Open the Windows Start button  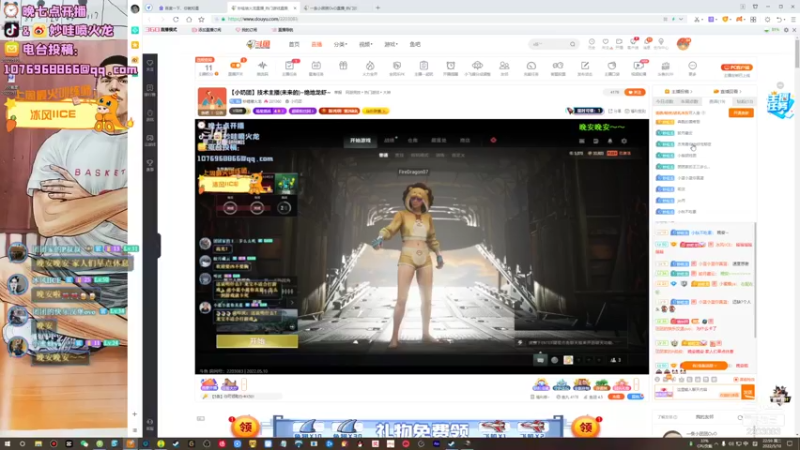[7, 444]
